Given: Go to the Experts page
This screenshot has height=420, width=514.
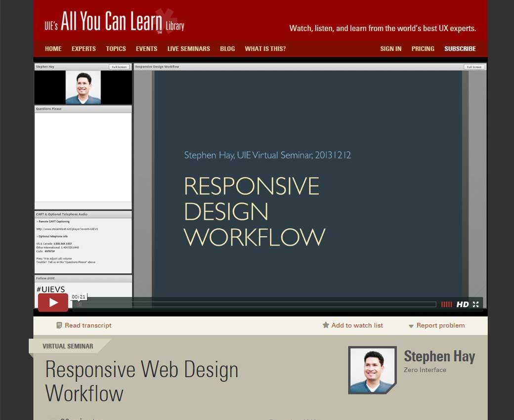Looking at the screenshot, I should (x=84, y=48).
